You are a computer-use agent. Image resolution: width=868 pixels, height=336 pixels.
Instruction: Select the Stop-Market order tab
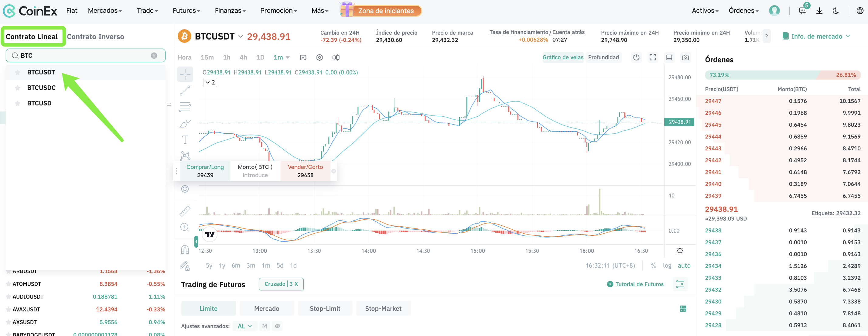point(383,309)
